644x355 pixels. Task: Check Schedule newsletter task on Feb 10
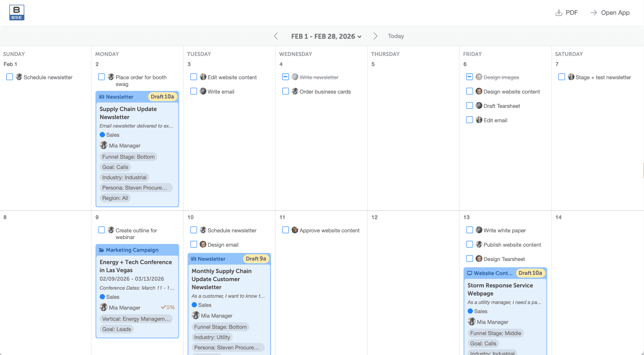(x=194, y=230)
